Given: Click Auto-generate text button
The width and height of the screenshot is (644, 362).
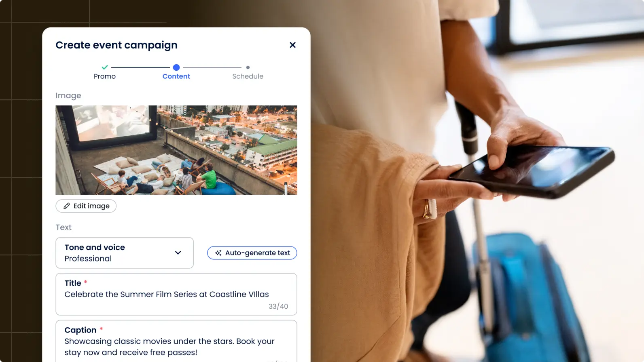Looking at the screenshot, I should point(252,253).
